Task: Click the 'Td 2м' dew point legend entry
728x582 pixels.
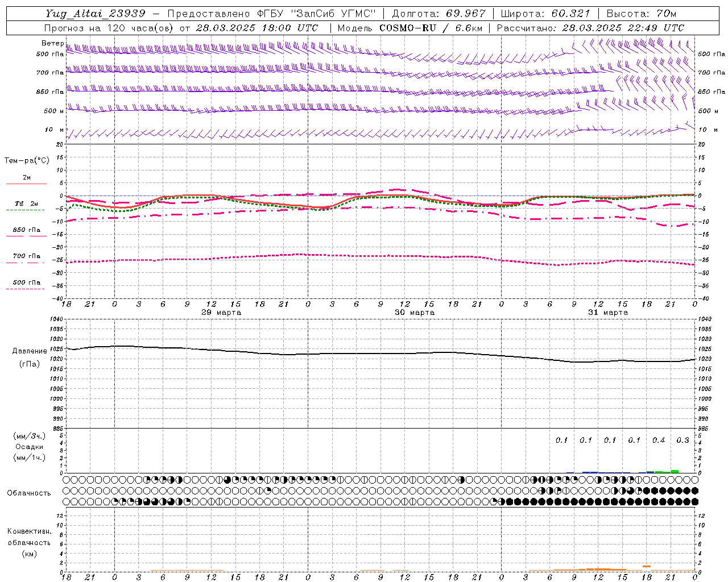Action: (26, 203)
